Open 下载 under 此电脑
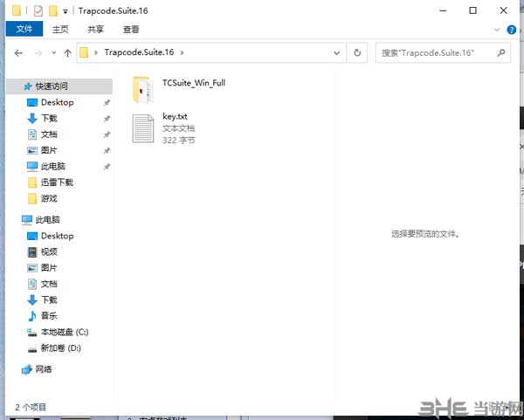This screenshot has width=524, height=420. click(x=49, y=300)
